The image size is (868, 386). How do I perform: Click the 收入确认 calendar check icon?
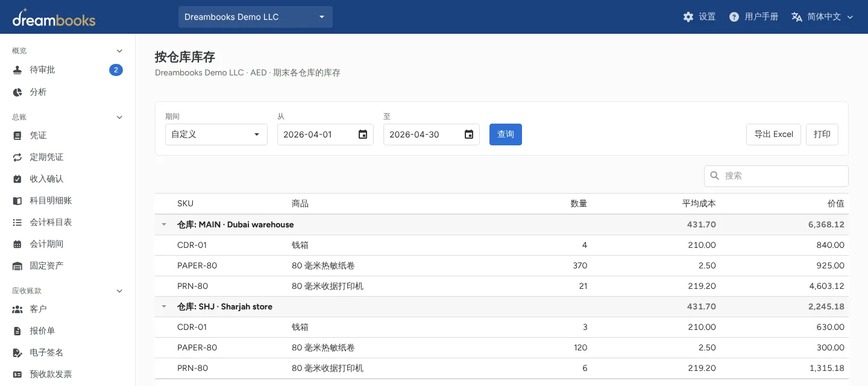point(17,179)
